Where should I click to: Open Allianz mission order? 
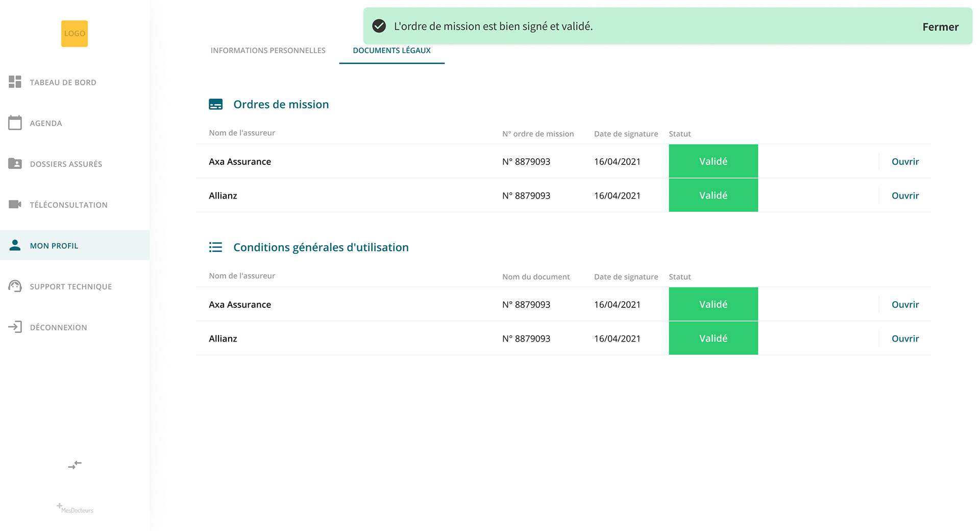(x=905, y=196)
